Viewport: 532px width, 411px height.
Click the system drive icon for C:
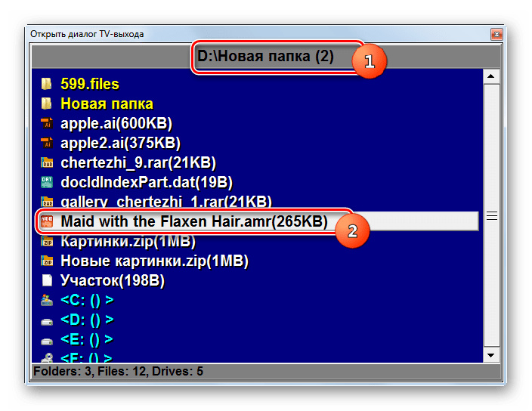pos(47,300)
